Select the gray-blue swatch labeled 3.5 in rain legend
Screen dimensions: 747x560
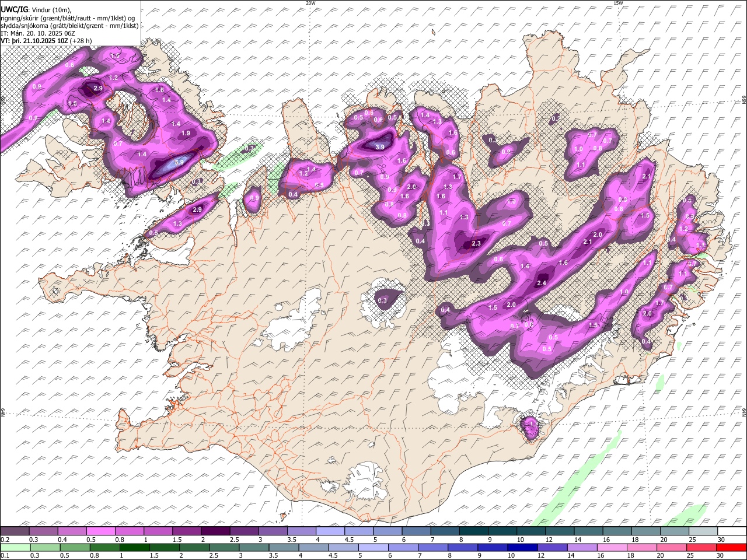[x=285, y=547]
